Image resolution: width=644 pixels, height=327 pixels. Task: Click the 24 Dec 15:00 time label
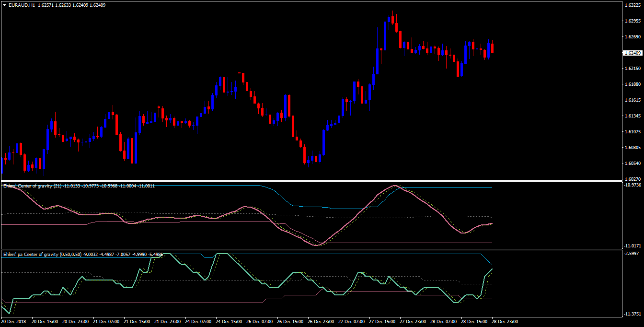coord(230,322)
